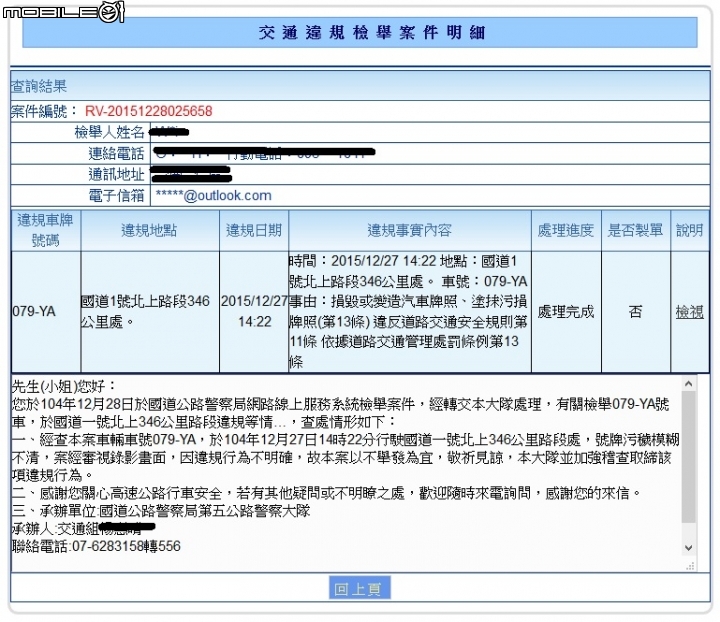The image size is (720, 622).
Task: Click the 通訊地址 label
Action: 117,174
